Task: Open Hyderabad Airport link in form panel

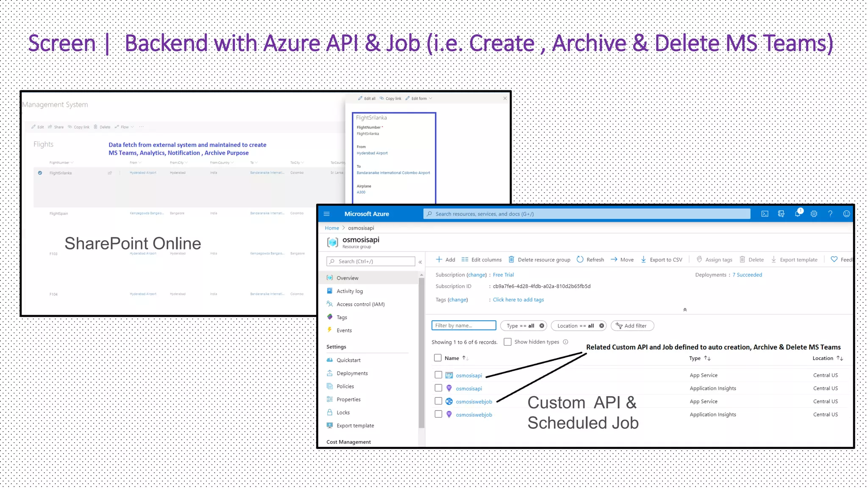Action: (372, 153)
